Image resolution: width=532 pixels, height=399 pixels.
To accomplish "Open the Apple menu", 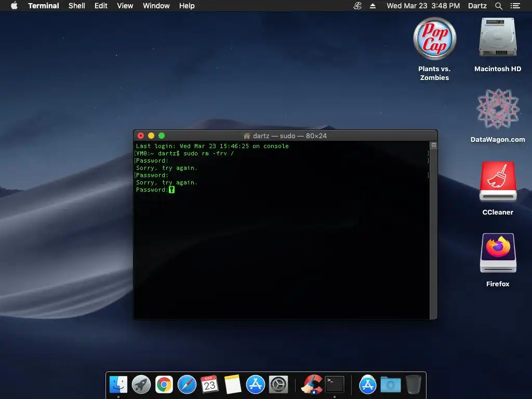I will 14,6.
